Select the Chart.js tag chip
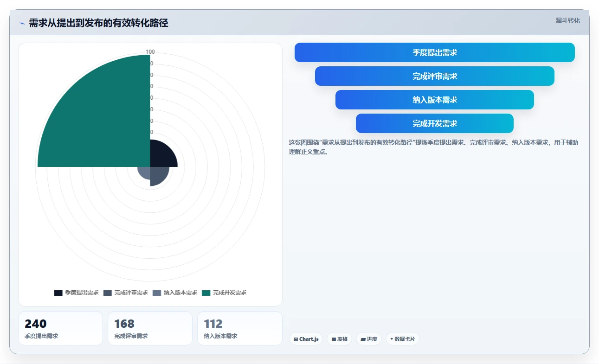Screen dimensions: 599x364 [306, 339]
